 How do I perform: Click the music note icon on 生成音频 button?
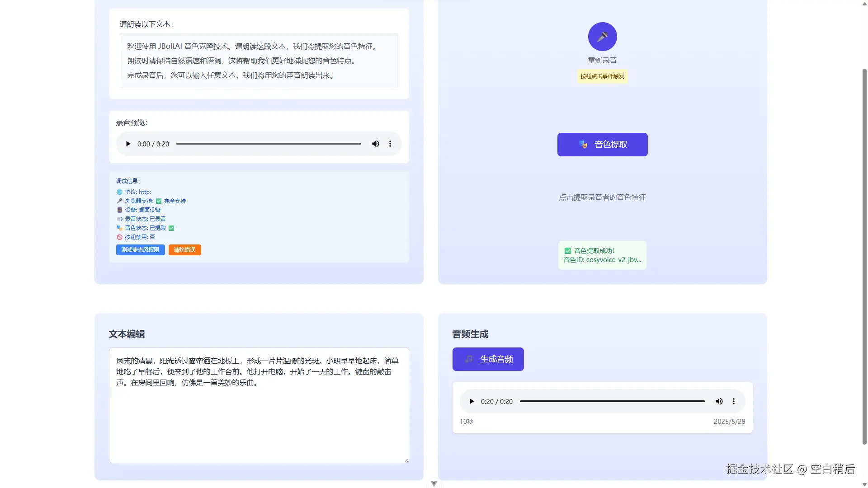point(468,359)
